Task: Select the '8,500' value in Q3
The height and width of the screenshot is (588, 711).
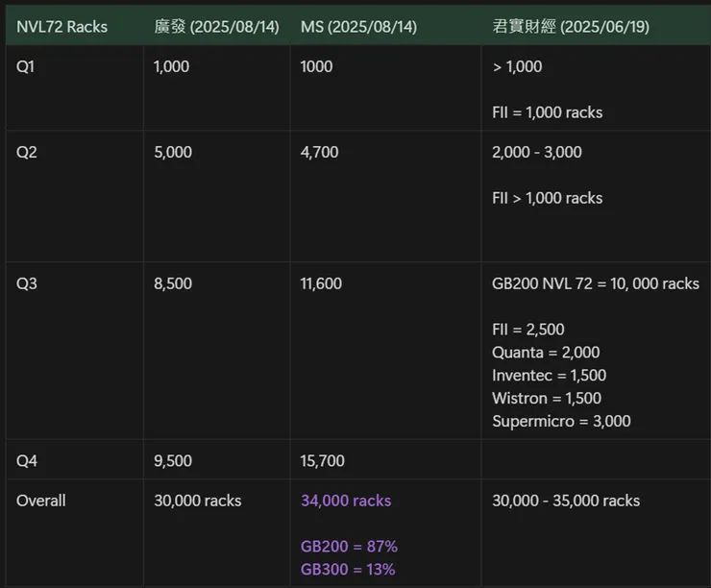Action: [x=173, y=283]
